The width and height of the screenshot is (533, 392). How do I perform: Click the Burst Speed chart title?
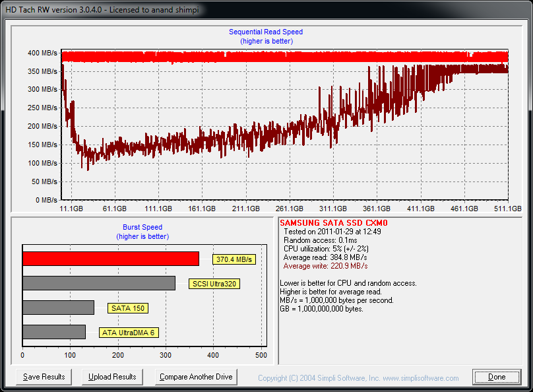(x=142, y=227)
